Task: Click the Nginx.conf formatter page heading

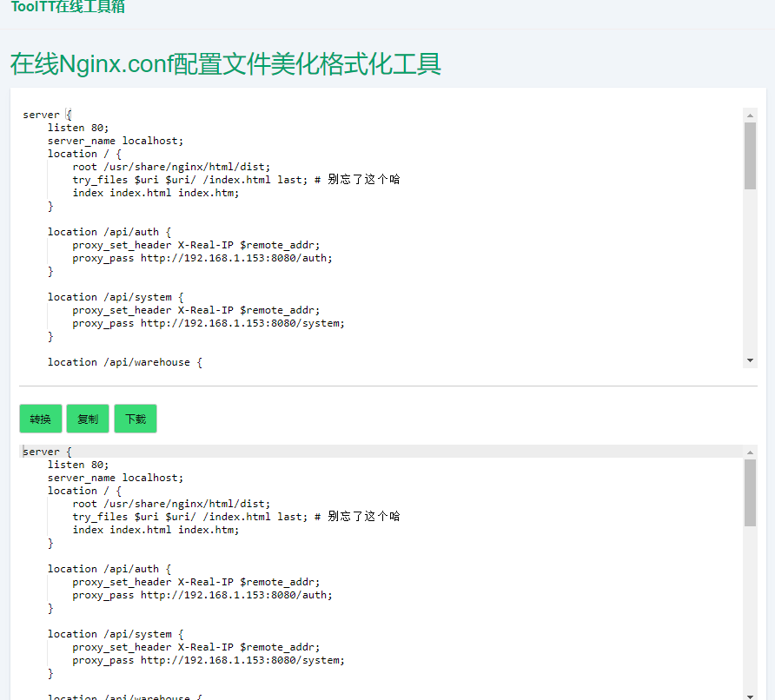Action: click(x=226, y=63)
